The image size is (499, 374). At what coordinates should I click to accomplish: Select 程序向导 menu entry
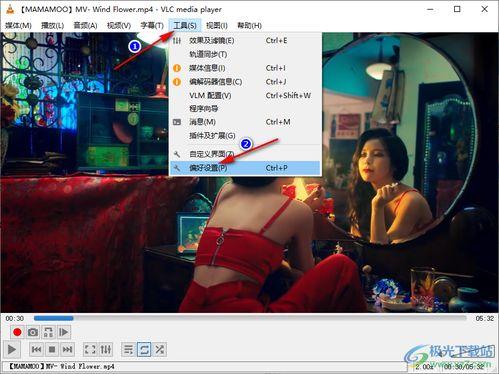245,109
